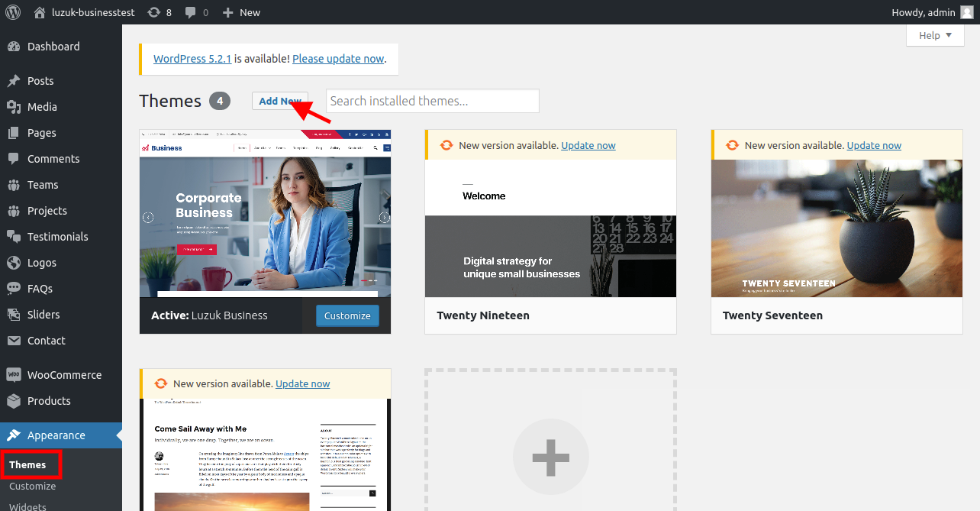This screenshot has width=980, height=511.
Task: Open Contact in the sidebar
Action: pos(47,341)
